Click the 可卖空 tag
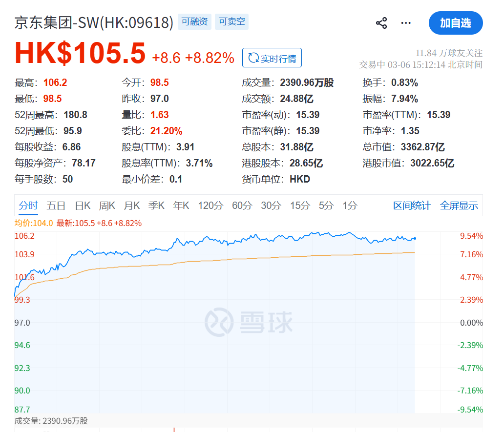 (231, 22)
